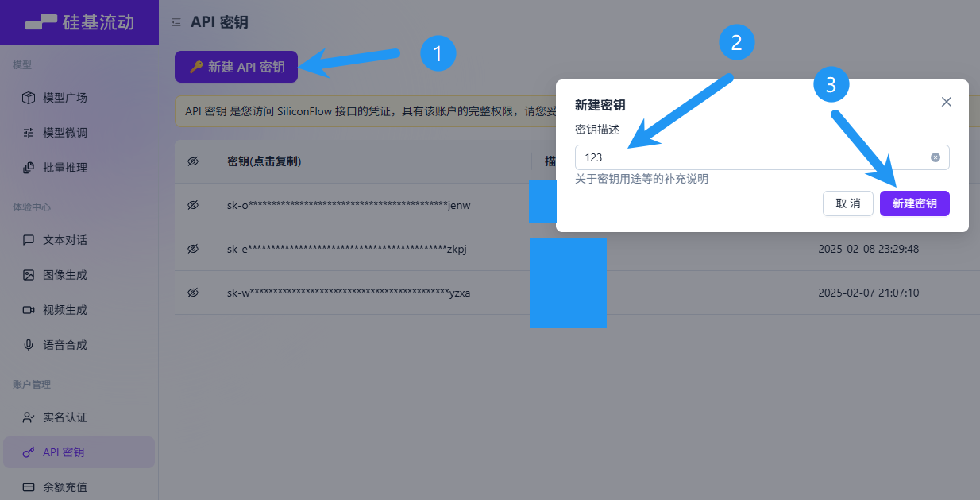Reveal the sk-w…yzxa key via eye icon
Screen dimensions: 980x500
[x=193, y=293]
